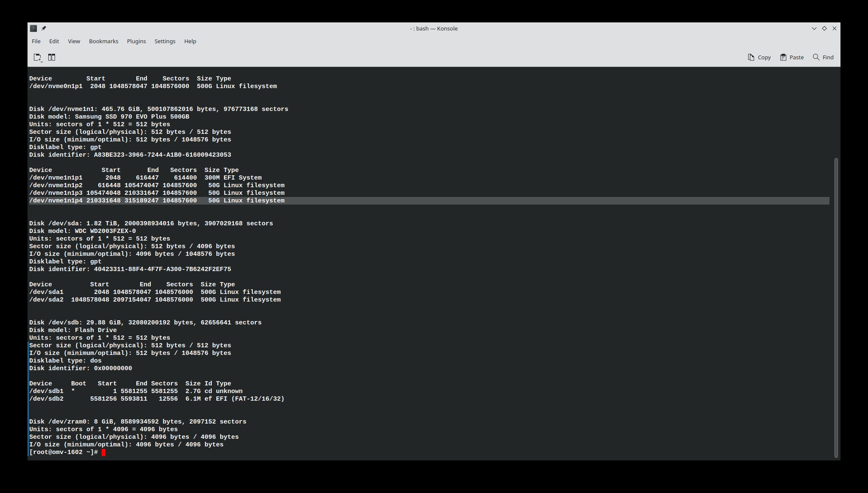Open the File menu
The width and height of the screenshot is (868, 493).
[36, 41]
